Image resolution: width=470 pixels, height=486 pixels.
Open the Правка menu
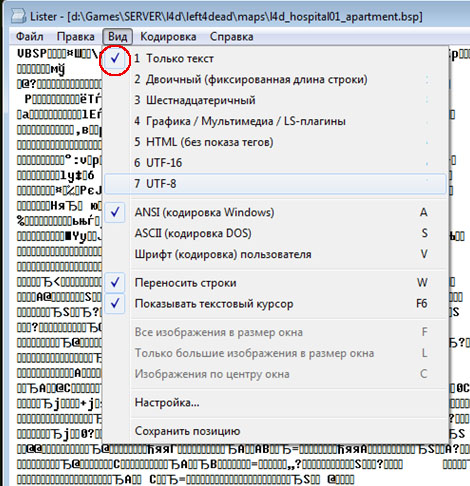pos(76,36)
